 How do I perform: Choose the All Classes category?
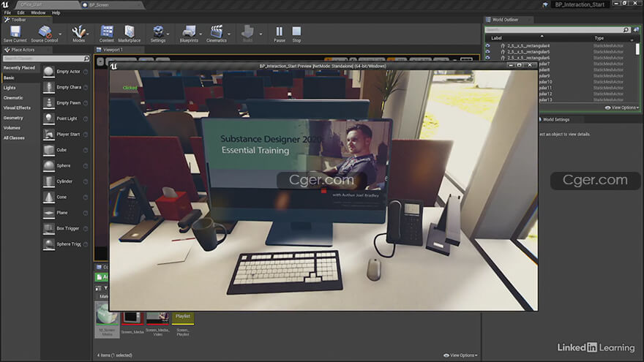(x=14, y=138)
